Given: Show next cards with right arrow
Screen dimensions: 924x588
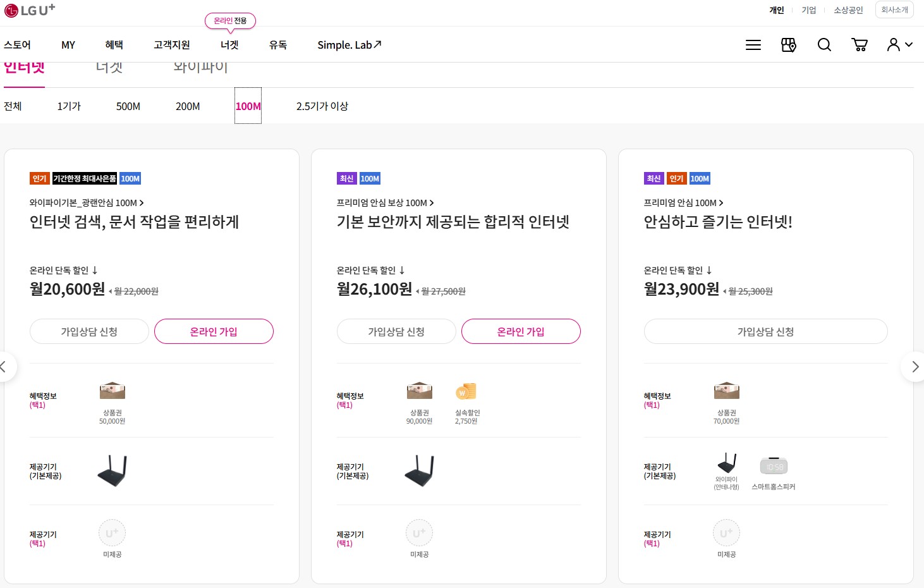Looking at the screenshot, I should coord(915,367).
